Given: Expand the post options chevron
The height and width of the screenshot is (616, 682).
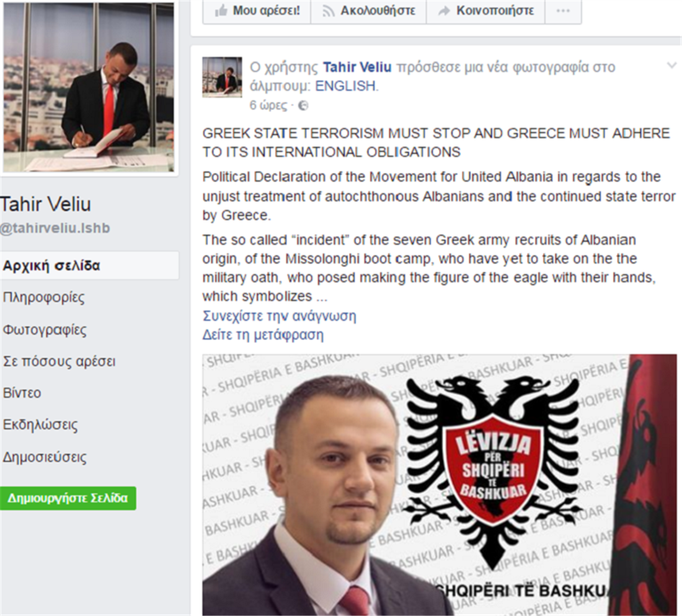Looking at the screenshot, I should click(671, 66).
